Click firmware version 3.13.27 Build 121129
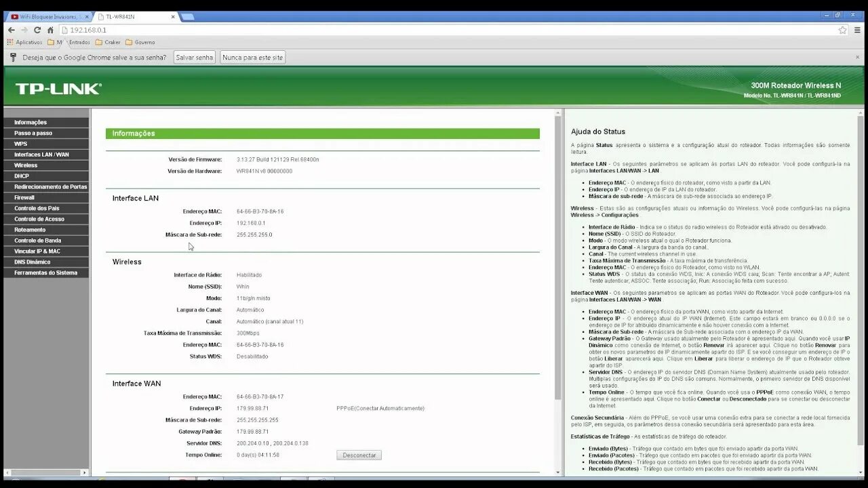This screenshot has height=488, width=868. click(277, 159)
